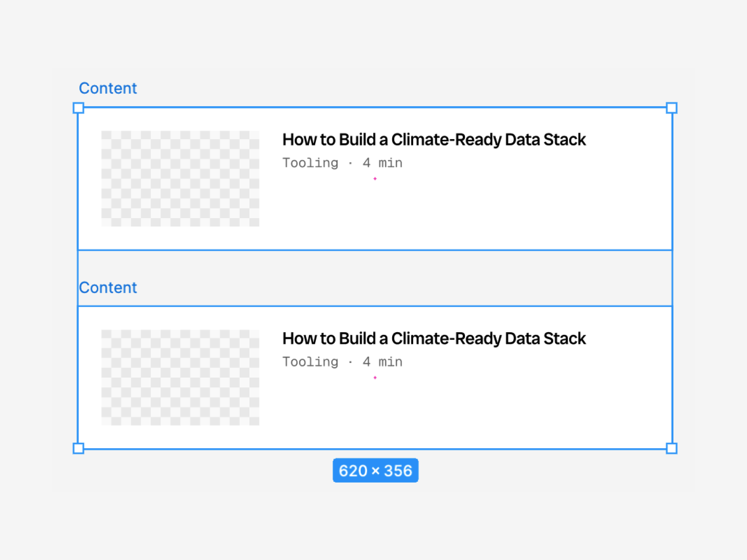Select the upper frame's "Content" label
This screenshot has height=560, width=747.
pyautogui.click(x=108, y=88)
